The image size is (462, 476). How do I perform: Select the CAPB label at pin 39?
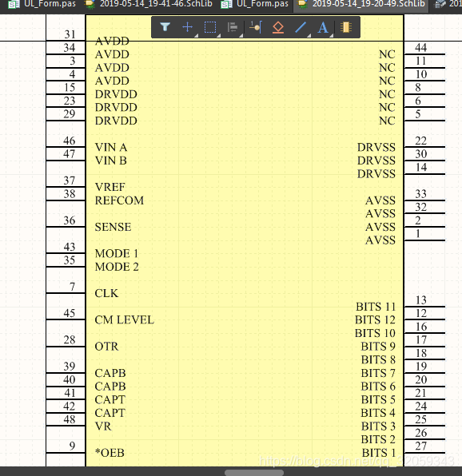tap(110, 373)
